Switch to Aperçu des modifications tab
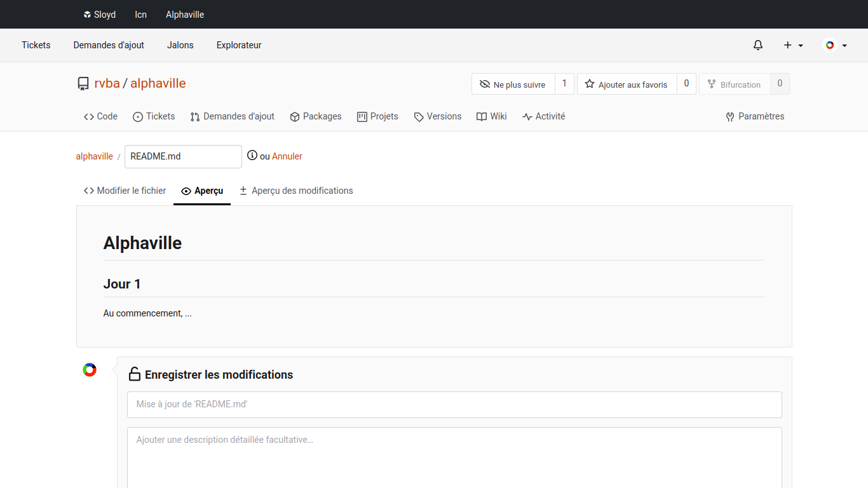This screenshot has height=488, width=868. click(296, 191)
